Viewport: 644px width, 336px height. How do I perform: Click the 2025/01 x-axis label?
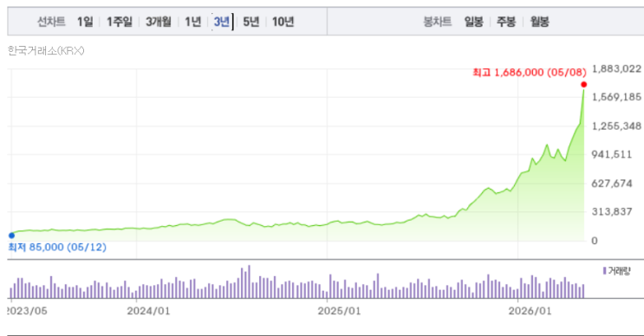(x=339, y=311)
